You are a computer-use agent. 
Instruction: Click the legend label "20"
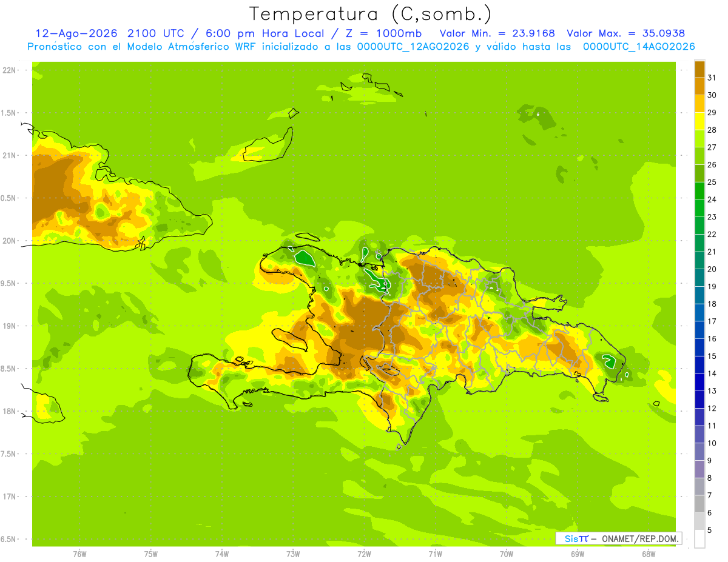tap(712, 269)
